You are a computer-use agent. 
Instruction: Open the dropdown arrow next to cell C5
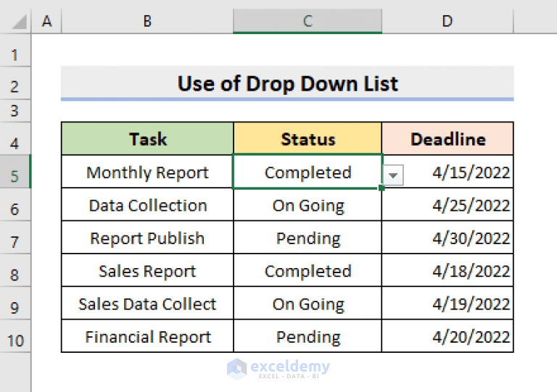click(393, 175)
